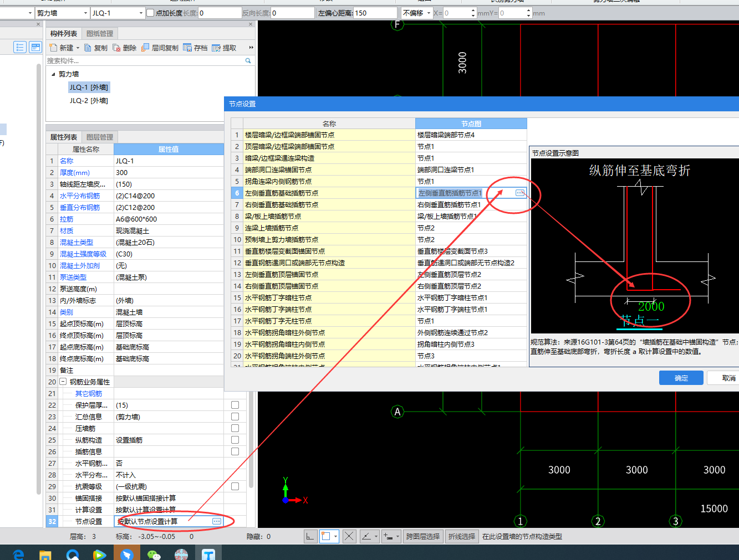Screen dimensions: 739x560
Task: Click the 垂直分布钢筋 value (2)C12@200
Action: [169, 207]
